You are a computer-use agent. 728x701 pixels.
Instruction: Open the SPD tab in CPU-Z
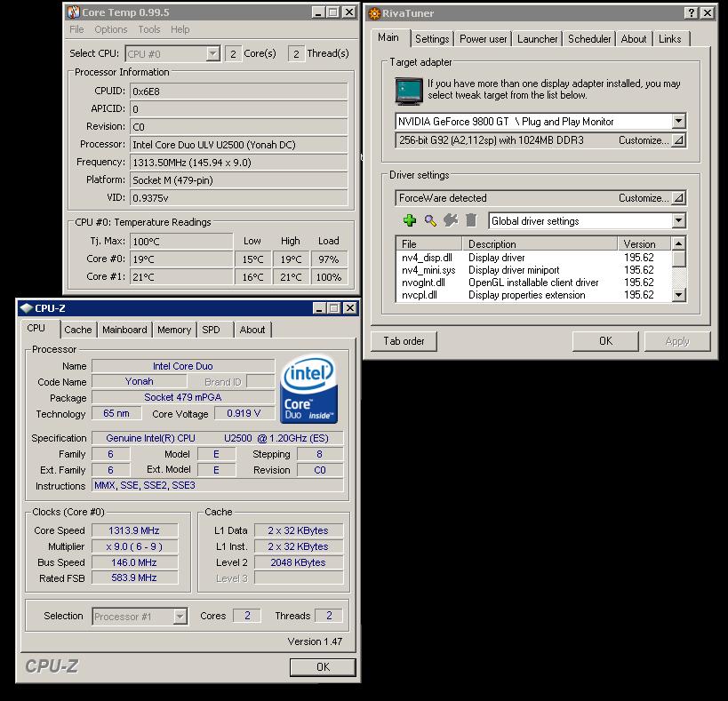click(x=211, y=330)
